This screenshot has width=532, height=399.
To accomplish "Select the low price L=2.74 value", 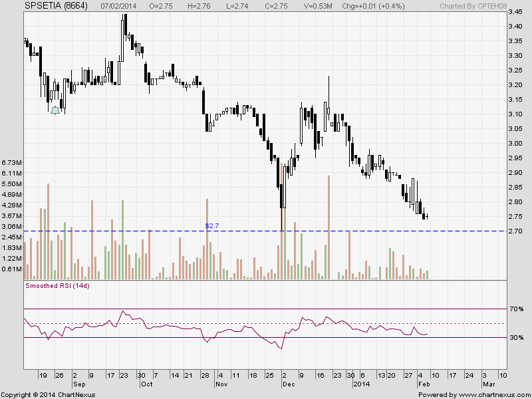I will click(237, 6).
